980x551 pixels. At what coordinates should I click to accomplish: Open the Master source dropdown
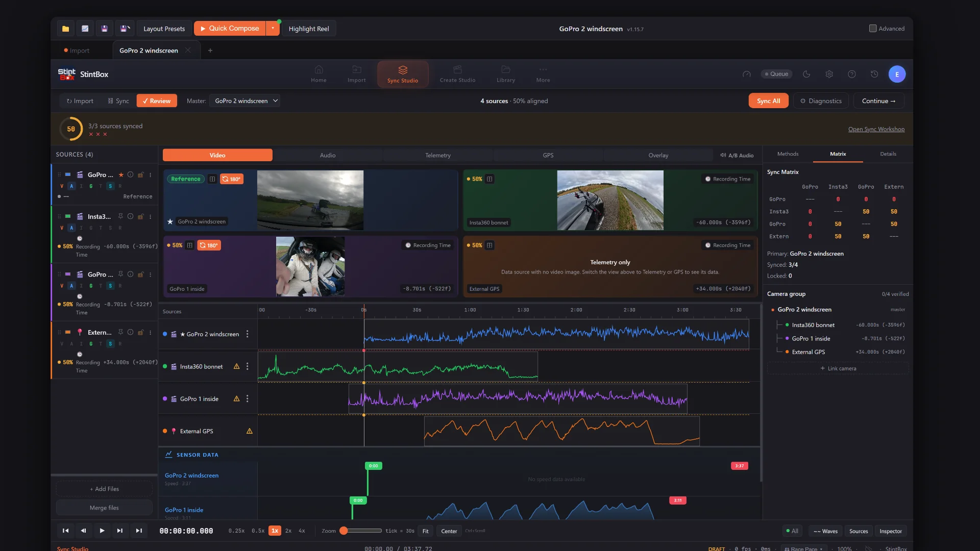click(x=246, y=101)
